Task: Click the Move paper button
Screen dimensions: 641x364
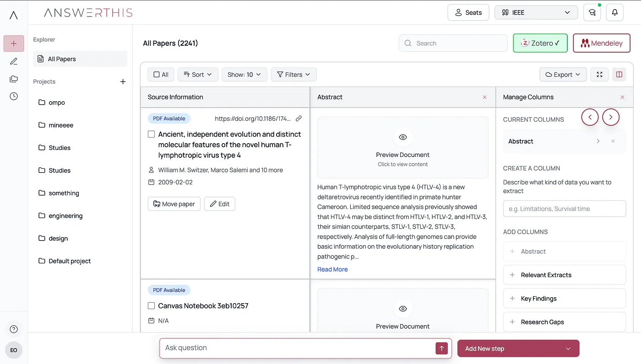Action: point(174,204)
